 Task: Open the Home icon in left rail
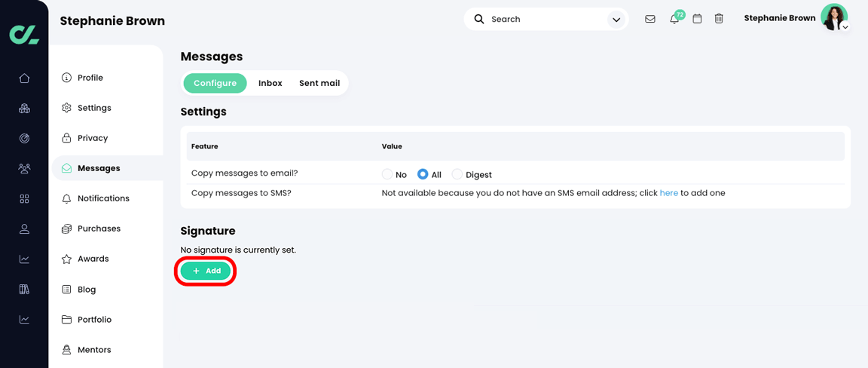point(24,78)
